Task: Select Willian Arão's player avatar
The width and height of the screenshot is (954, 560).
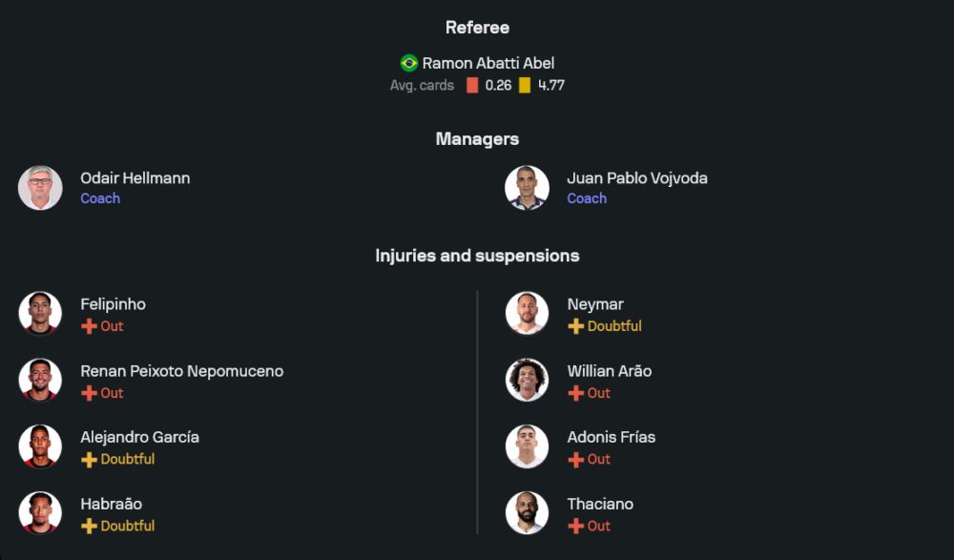Action: [x=527, y=380]
